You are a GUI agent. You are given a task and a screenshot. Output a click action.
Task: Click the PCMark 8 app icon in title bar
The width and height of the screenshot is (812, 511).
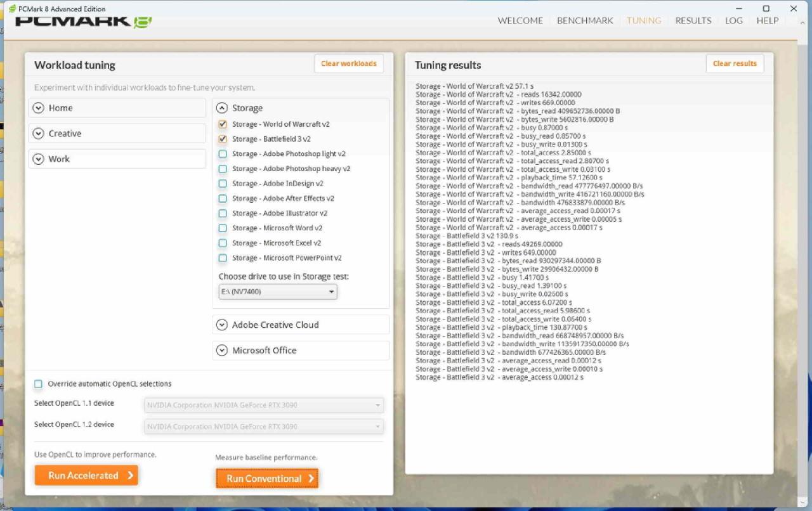[x=12, y=9]
